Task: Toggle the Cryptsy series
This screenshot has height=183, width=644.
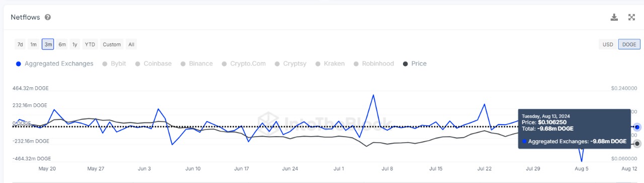Action: coord(291,64)
